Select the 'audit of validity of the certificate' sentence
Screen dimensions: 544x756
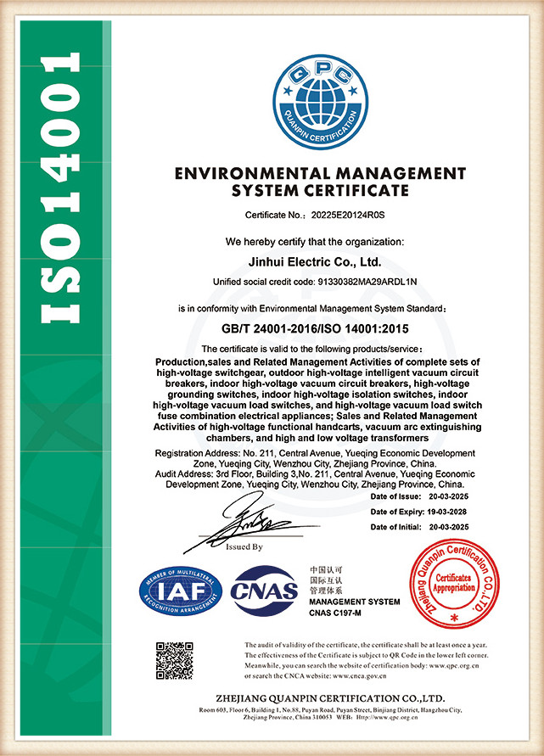click(366, 645)
